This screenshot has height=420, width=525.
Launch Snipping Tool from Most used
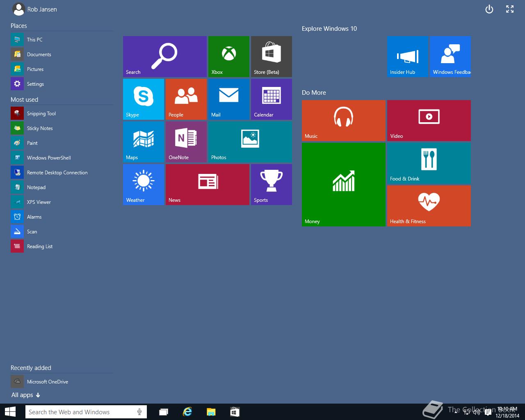[62, 114]
